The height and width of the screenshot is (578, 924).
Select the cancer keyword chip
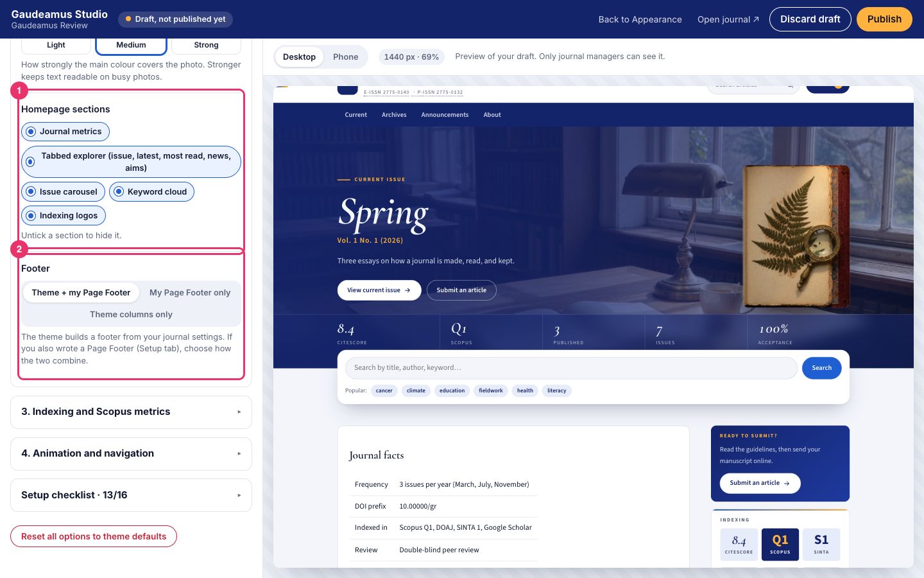click(384, 391)
